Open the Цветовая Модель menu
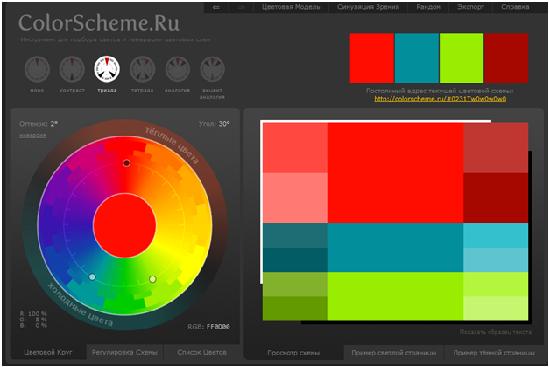Screen dimensions: 549x367 (291, 7)
